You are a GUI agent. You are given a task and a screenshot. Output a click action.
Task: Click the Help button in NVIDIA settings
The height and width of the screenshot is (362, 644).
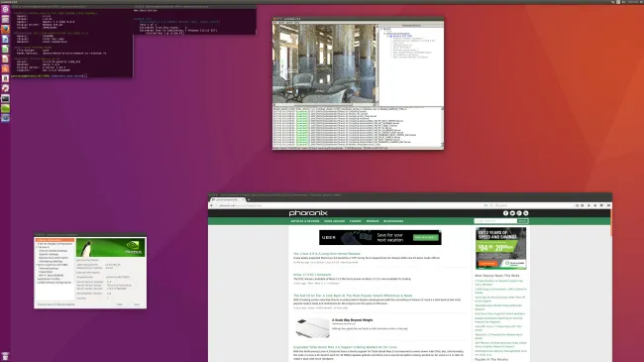[120, 304]
